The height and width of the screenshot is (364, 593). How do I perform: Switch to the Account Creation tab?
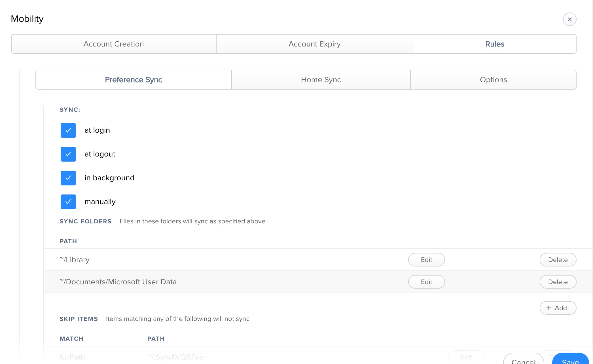tap(114, 44)
